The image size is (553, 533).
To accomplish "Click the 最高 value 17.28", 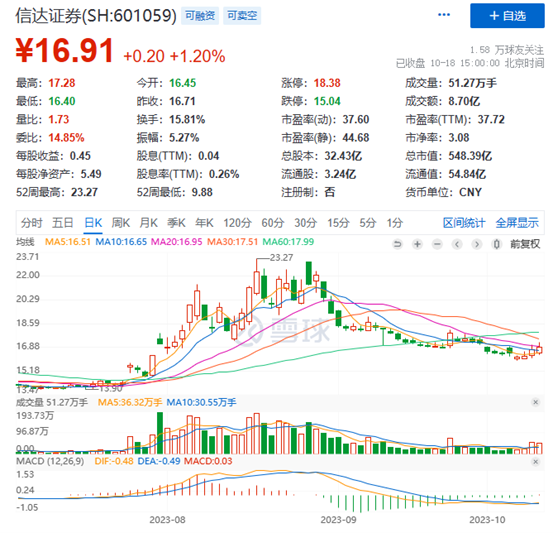I will pos(62,83).
